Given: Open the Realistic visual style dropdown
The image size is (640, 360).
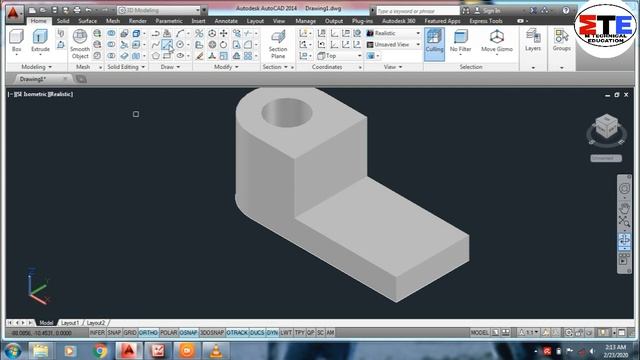Looking at the screenshot, I should tap(393, 33).
